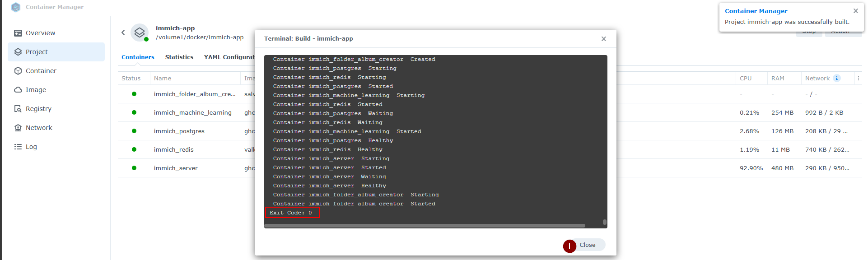Click the Project layers icon in sidebar
Image resolution: width=868 pixels, height=260 pixels.
pyautogui.click(x=18, y=52)
